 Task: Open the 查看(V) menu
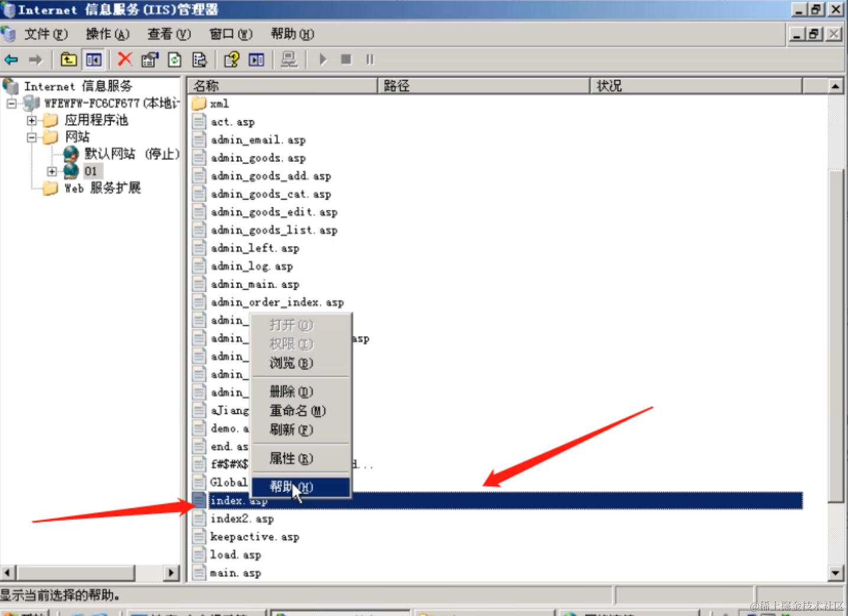pos(169,34)
